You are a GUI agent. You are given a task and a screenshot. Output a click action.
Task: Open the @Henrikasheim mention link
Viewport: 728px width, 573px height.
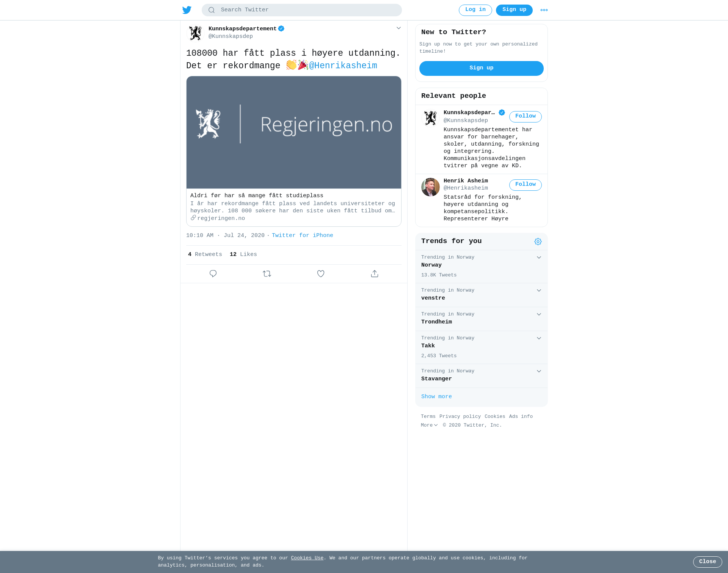click(343, 66)
